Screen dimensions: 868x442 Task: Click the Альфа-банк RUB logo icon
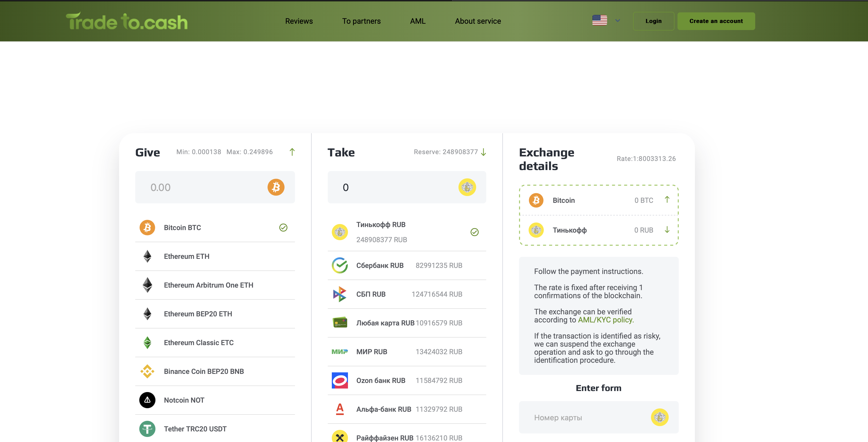pos(340,409)
